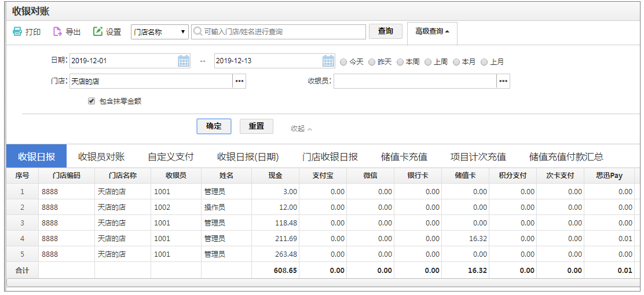Click the 导出 label
Screen dimensions: 644x295
pyautogui.click(x=73, y=32)
